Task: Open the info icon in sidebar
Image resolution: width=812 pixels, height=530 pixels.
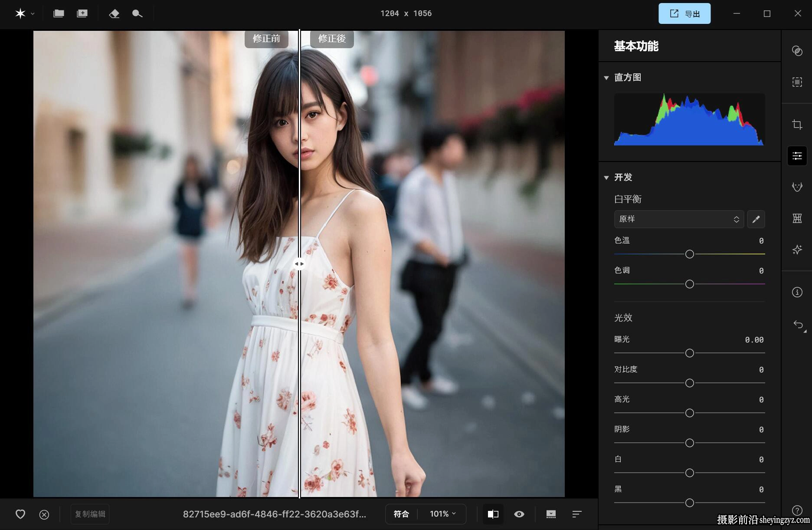Action: (x=797, y=292)
